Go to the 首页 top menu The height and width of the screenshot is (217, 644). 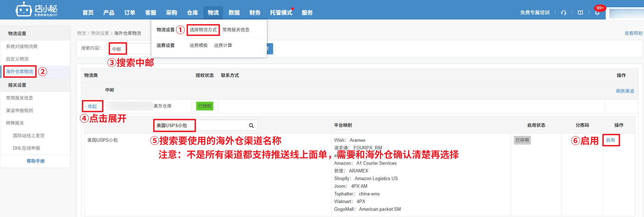pyautogui.click(x=88, y=13)
